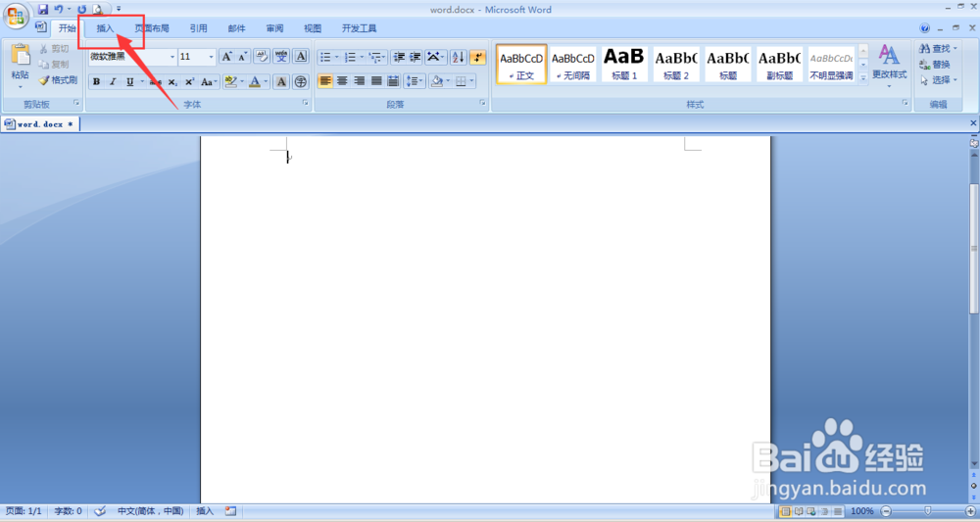Grow font size with large A icon

pyautogui.click(x=227, y=57)
